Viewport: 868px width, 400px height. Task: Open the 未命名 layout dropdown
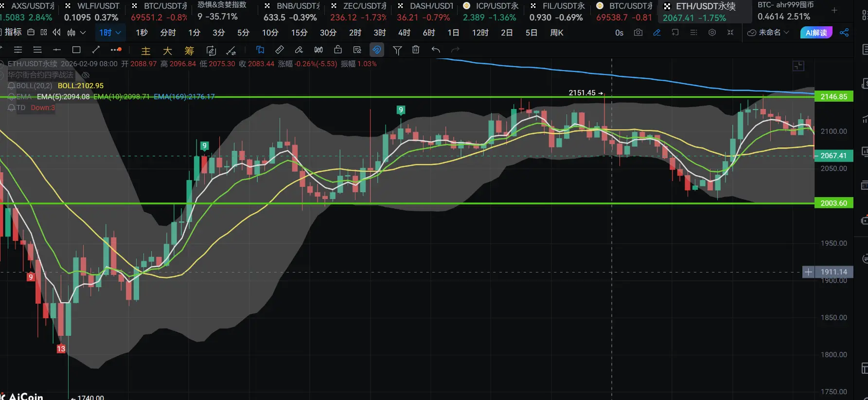768,33
